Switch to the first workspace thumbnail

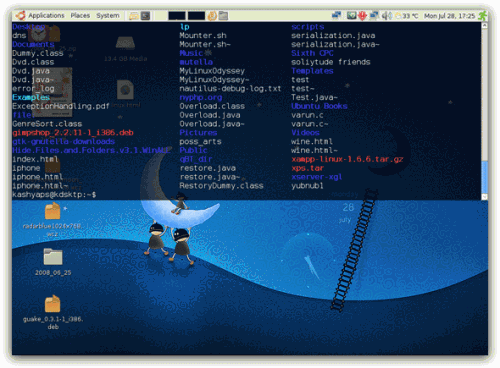point(177,16)
